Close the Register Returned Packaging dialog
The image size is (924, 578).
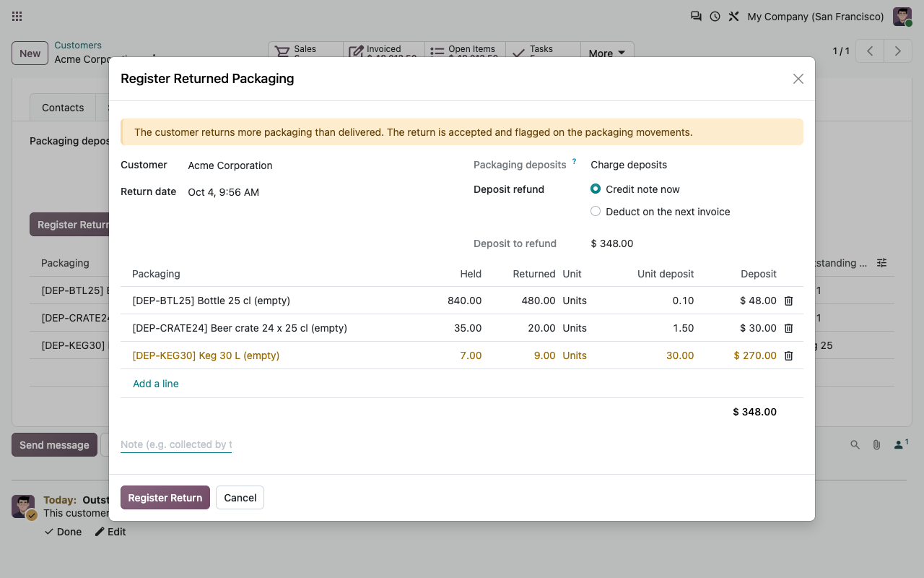pyautogui.click(x=798, y=79)
